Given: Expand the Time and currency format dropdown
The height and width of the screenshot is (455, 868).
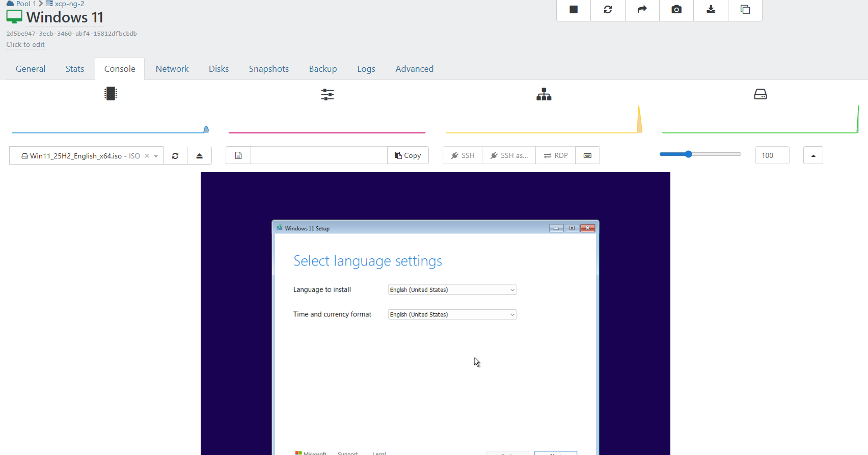Looking at the screenshot, I should click(452, 314).
